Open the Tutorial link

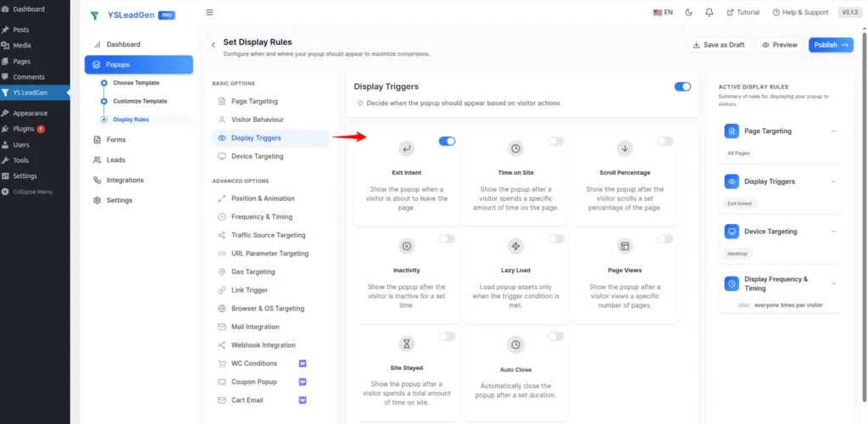pos(743,12)
